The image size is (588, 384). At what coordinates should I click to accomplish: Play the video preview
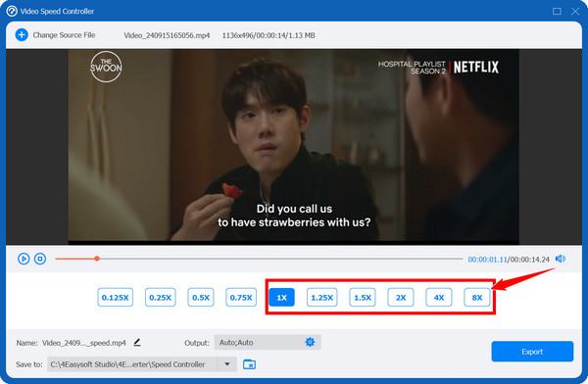tap(24, 259)
